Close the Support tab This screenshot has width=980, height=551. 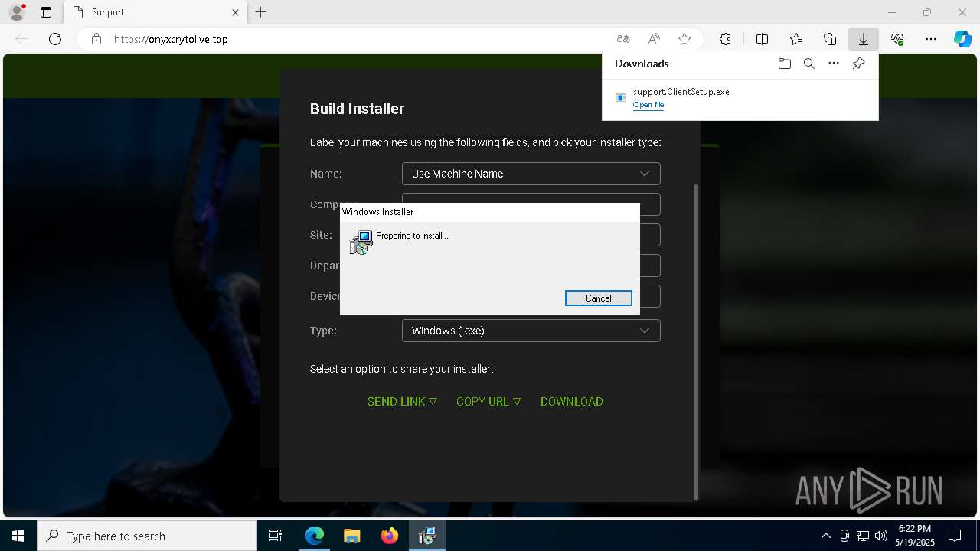point(235,12)
